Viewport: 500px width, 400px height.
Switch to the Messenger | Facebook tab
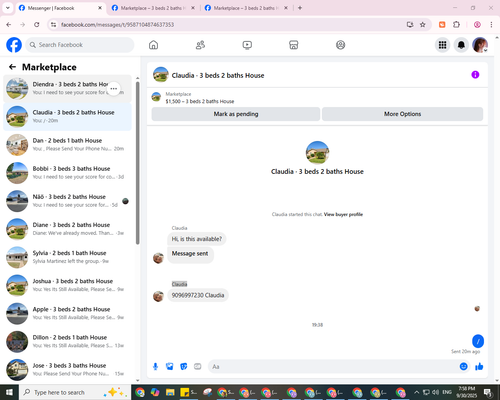click(x=60, y=8)
